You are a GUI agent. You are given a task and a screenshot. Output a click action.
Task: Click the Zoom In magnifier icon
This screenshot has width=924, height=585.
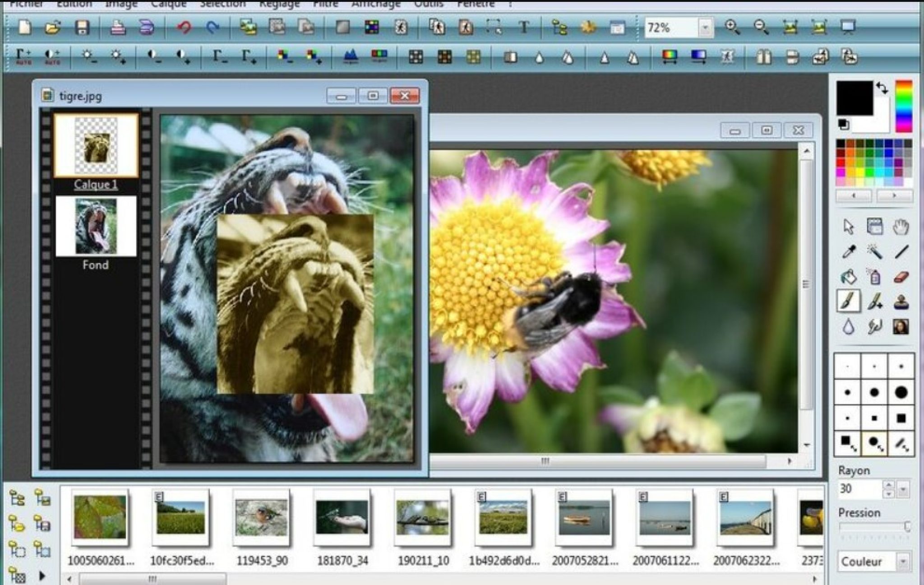(732, 28)
